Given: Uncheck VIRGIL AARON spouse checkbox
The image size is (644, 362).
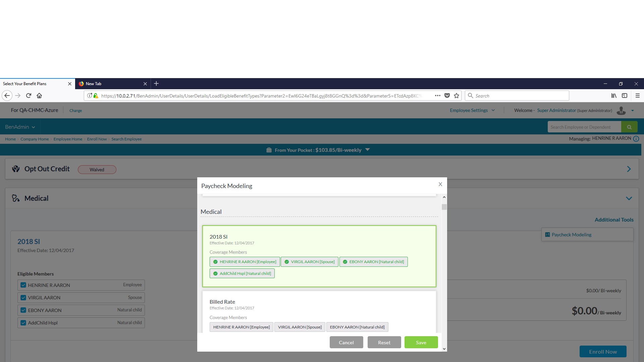Looking at the screenshot, I should tap(23, 298).
